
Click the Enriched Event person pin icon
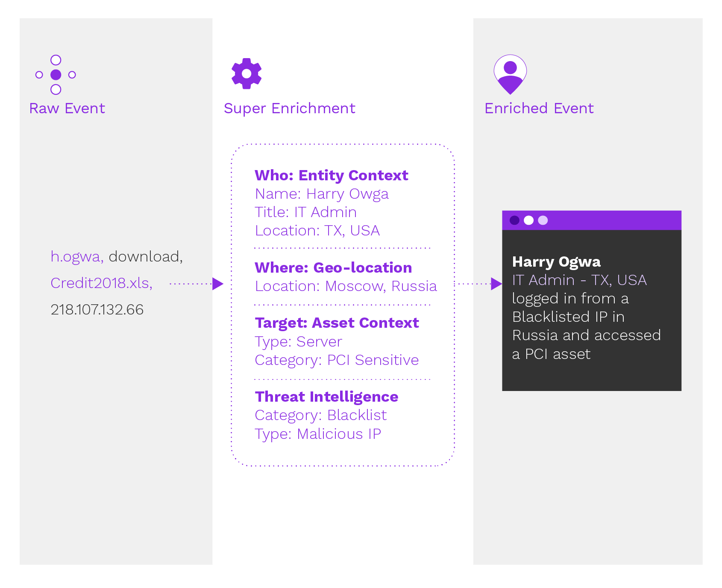tap(510, 74)
